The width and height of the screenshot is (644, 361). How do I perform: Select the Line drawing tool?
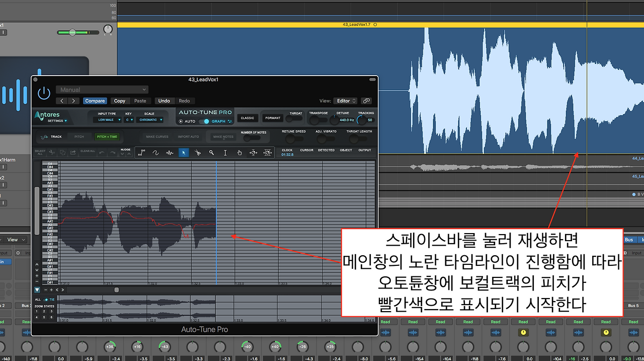coord(141,153)
